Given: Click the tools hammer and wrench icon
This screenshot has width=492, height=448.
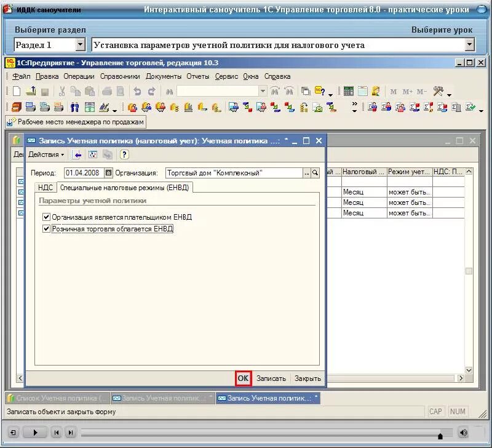Looking at the screenshot, I should tap(438, 91).
